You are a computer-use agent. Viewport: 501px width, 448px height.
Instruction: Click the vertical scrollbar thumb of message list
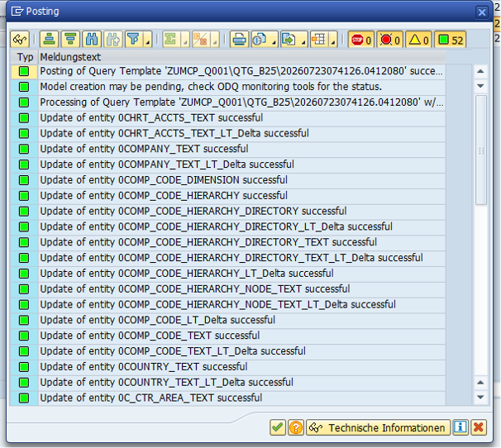(481, 150)
